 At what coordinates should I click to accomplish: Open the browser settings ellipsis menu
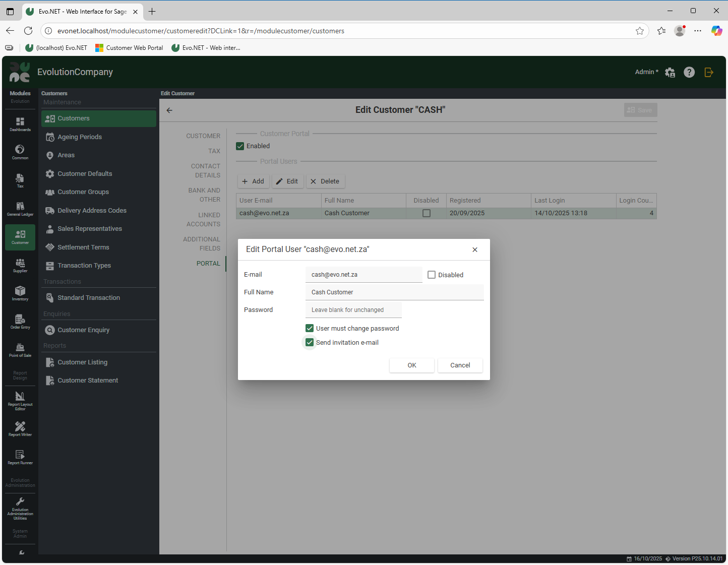(697, 31)
